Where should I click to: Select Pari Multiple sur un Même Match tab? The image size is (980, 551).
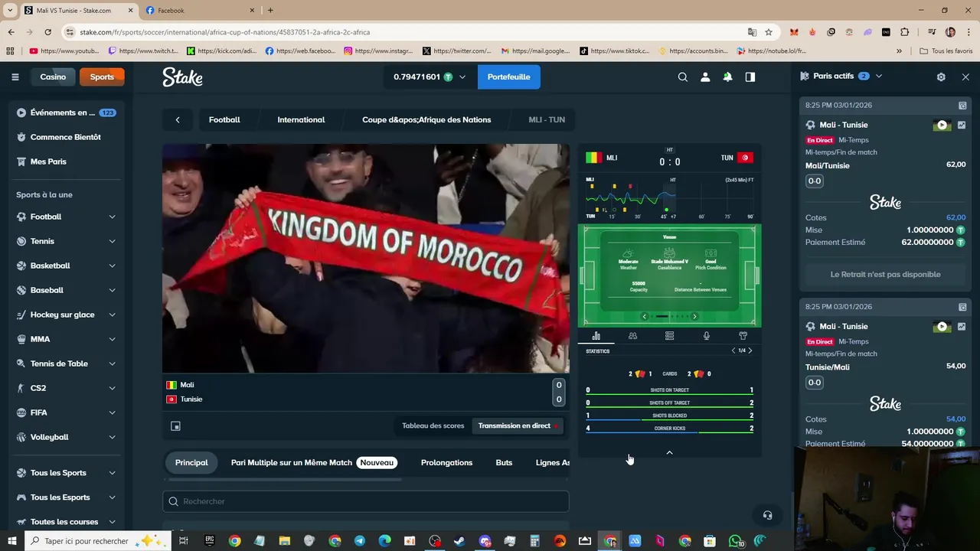(x=313, y=462)
